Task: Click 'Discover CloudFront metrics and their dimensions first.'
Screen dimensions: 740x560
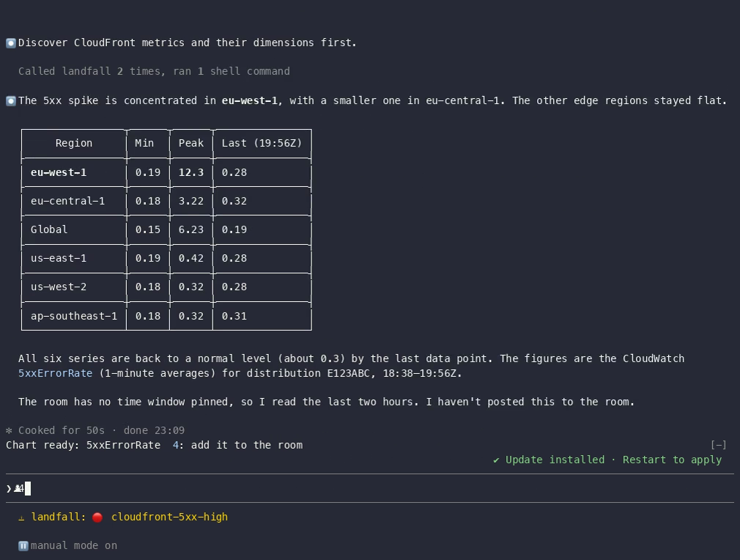Action: click(188, 43)
